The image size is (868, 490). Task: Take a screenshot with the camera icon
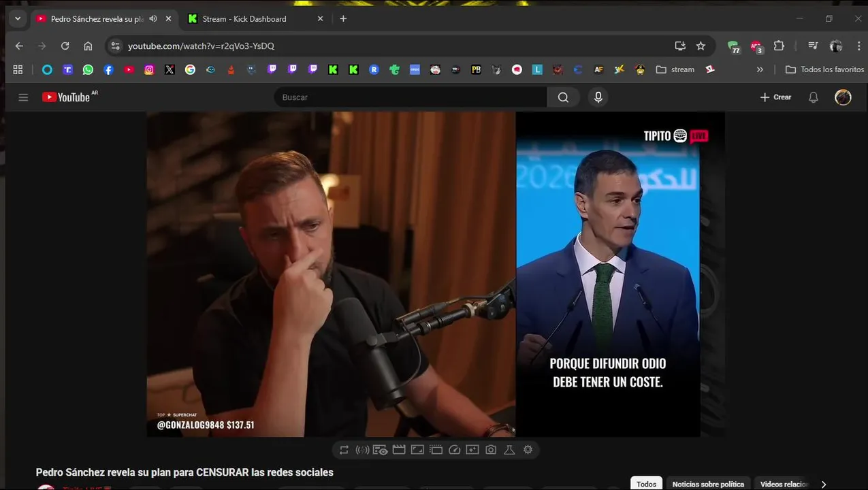pos(491,450)
